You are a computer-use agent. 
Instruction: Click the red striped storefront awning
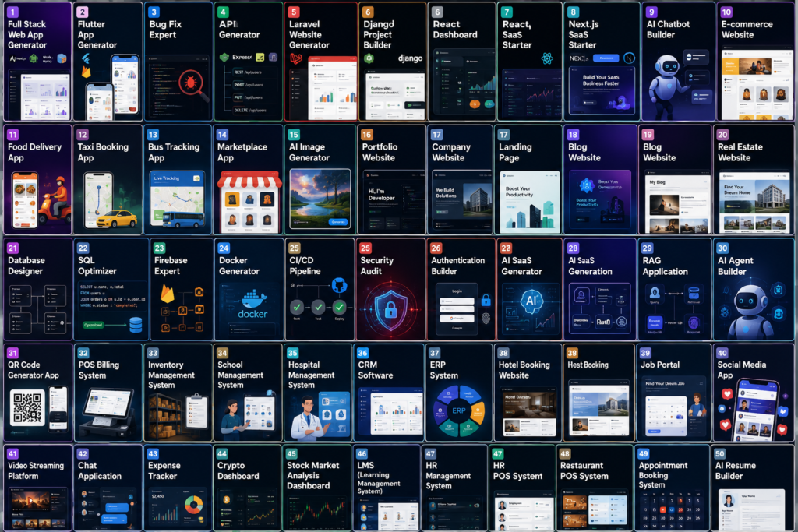249,181
